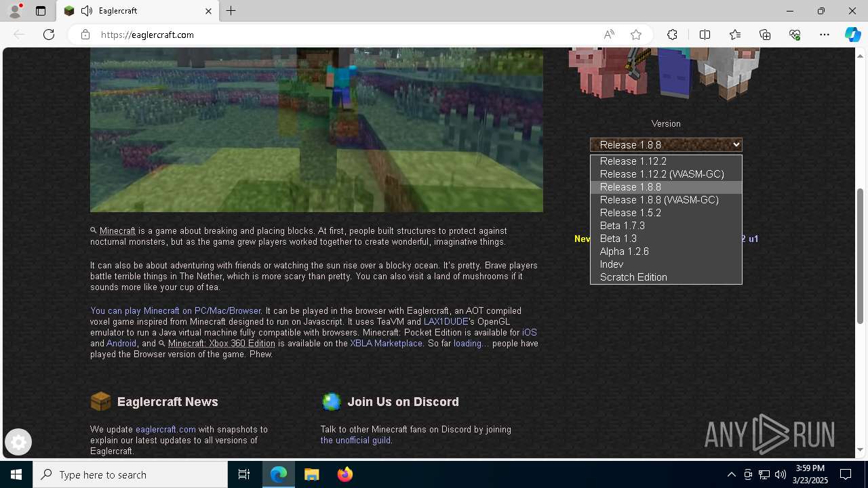Collapse the Version dropdown showing Release 1.8.8
This screenshot has width=868, height=488.
coord(666,144)
